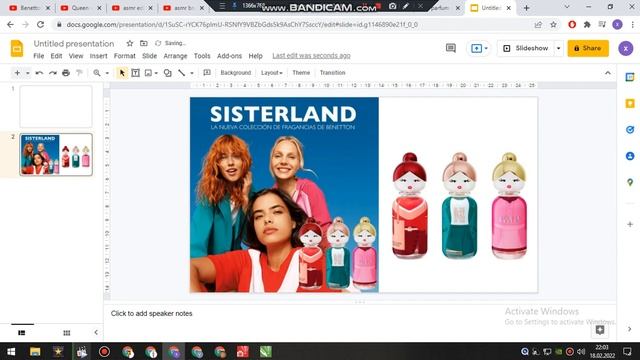Switch to filmstrip view
Image resolution: width=640 pixels, height=360 pixels.
point(22,333)
